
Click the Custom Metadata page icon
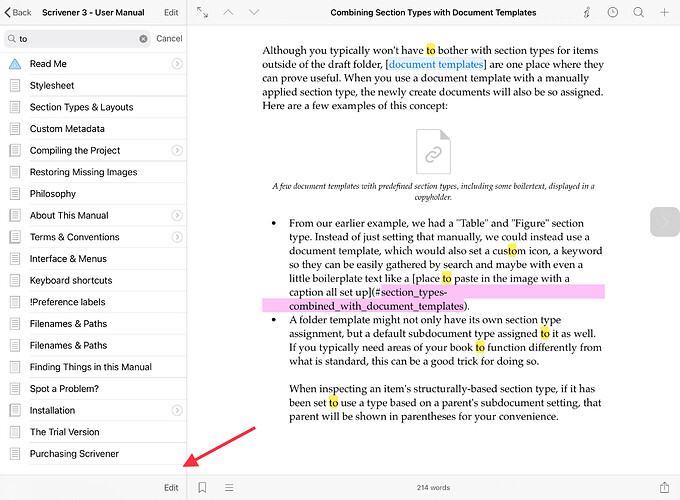pos(15,129)
